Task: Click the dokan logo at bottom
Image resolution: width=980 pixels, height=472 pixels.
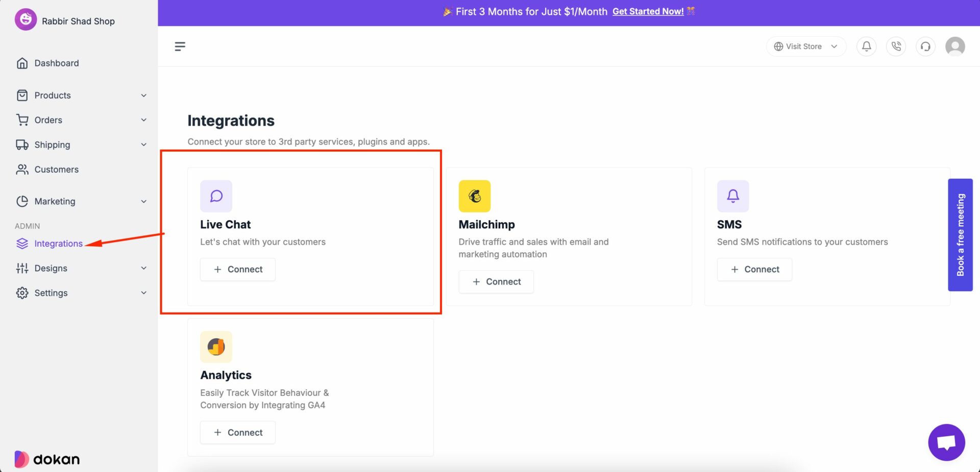Action: [47, 459]
